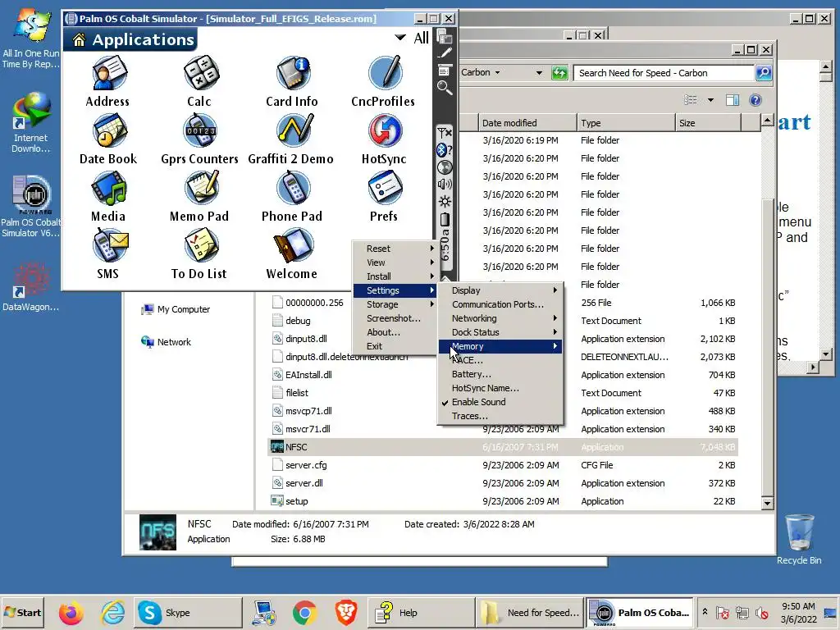840x630 pixels.
Task: Expand the Display submenu
Action: [500, 290]
